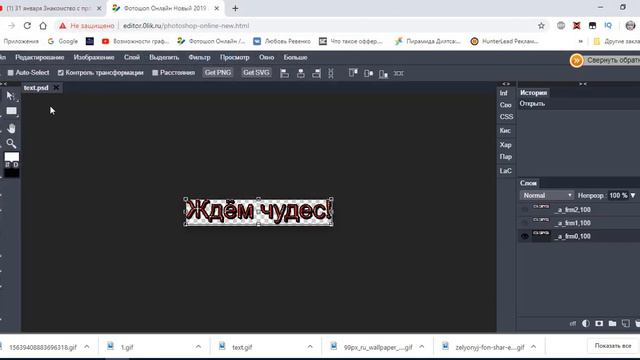Collapse the right side panels arrows
This screenshot has width=640, height=360.
pos(583,84)
